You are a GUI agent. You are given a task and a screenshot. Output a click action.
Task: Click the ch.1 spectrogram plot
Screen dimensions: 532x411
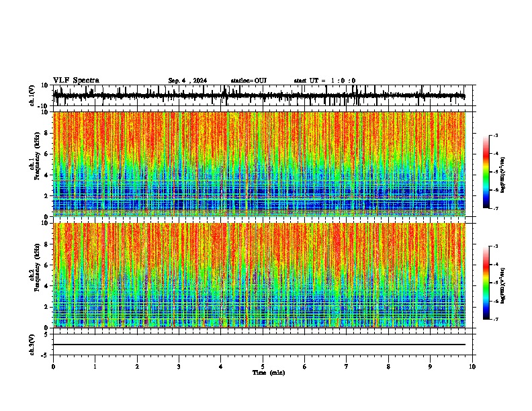(259, 164)
